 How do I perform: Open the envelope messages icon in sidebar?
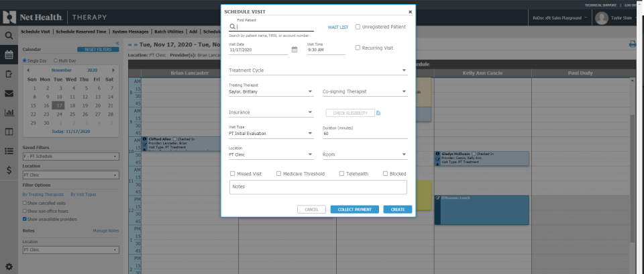click(x=9, y=93)
